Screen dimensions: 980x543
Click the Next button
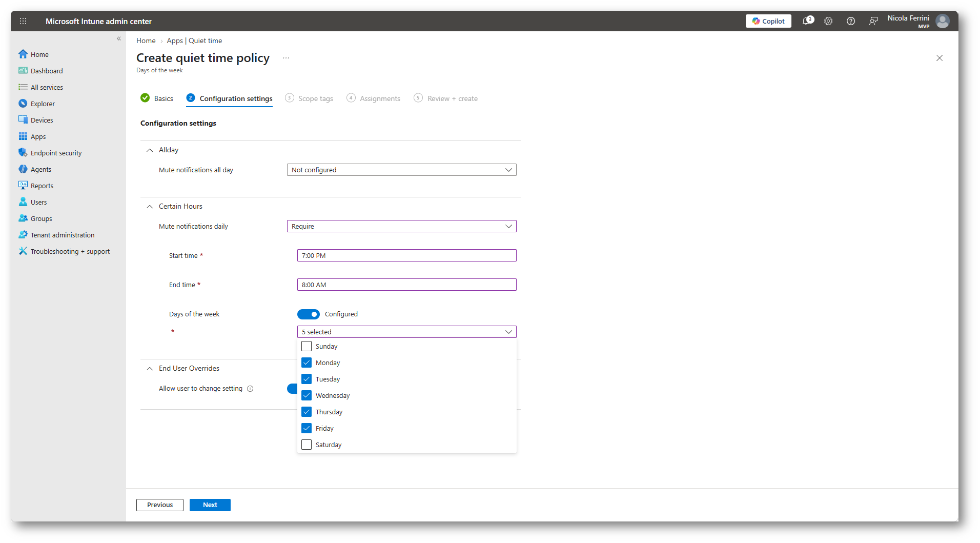pos(210,505)
